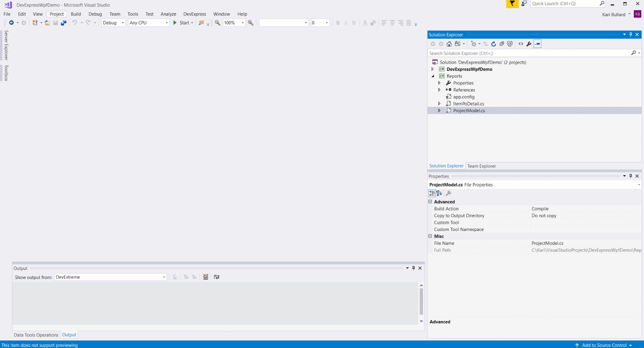644x348 pixels.
Task: Switch to the Team Explorer tab
Action: (481, 166)
